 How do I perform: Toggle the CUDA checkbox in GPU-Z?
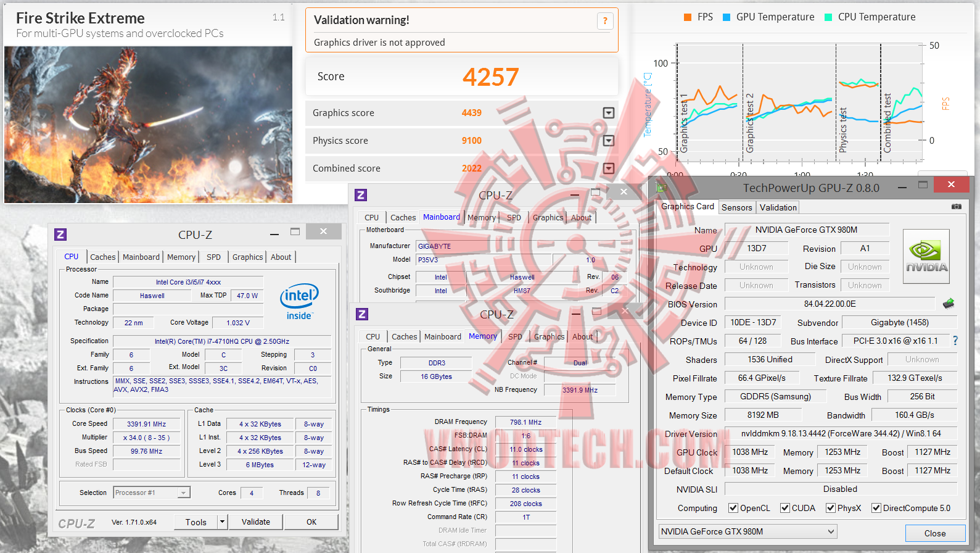tap(785, 508)
